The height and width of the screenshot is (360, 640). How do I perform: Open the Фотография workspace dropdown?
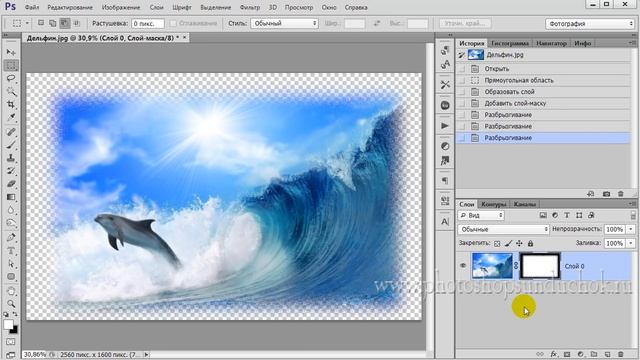tap(590, 24)
